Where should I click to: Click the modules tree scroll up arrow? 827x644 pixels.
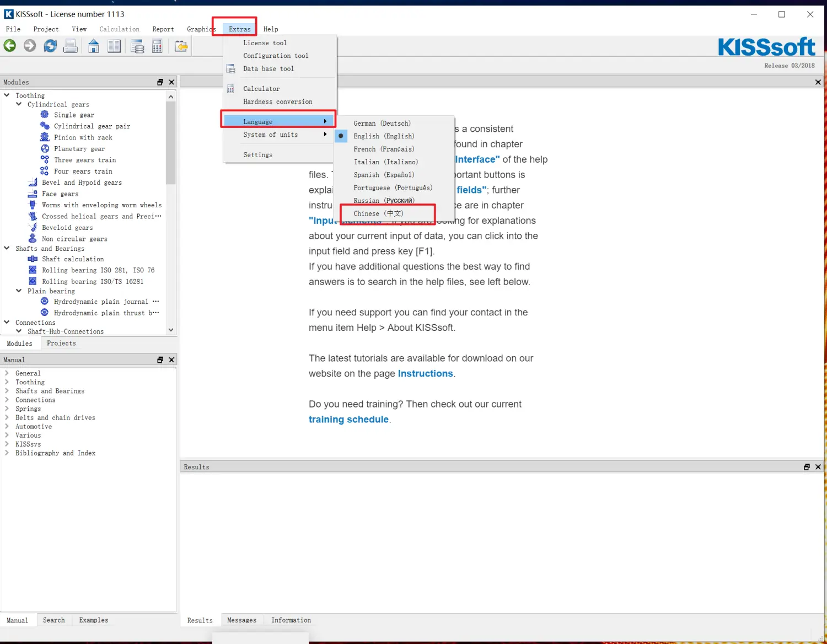(171, 96)
